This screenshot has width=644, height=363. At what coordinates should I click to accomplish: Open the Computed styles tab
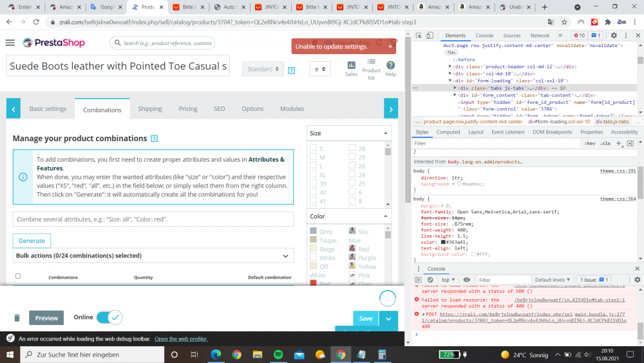pos(448,132)
